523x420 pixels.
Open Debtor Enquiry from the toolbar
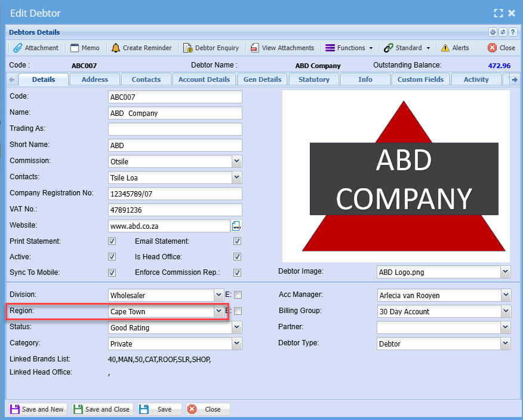coord(211,48)
